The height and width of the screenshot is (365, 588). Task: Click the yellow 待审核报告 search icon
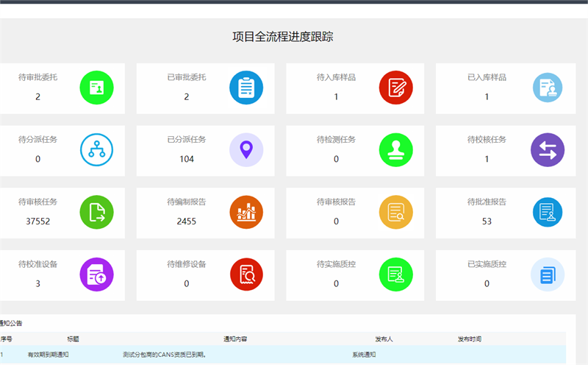[x=396, y=212]
